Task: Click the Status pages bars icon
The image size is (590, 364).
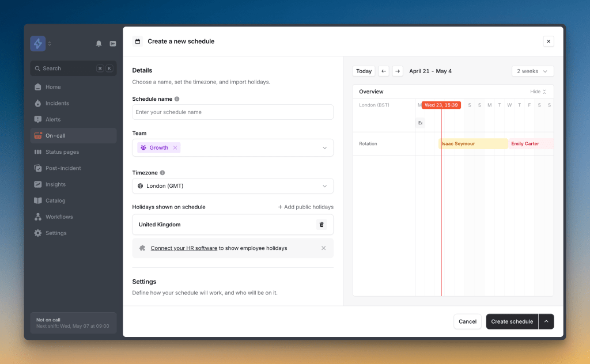Action: tap(39, 151)
